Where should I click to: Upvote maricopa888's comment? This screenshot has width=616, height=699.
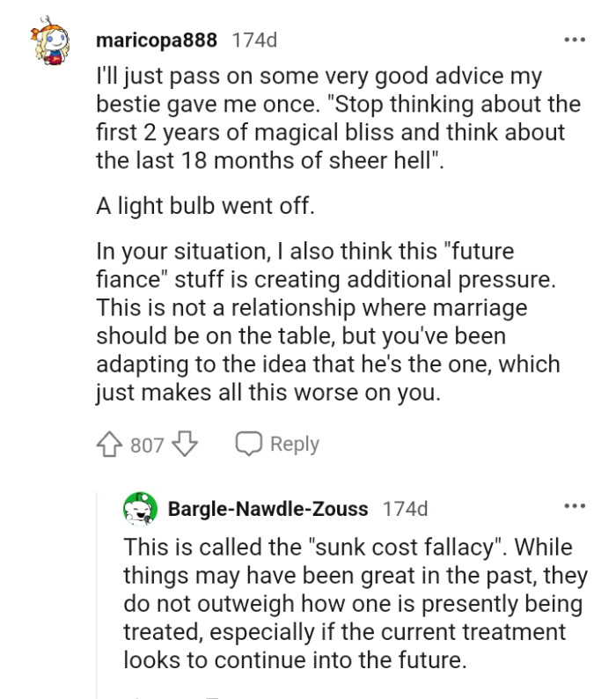pyautogui.click(x=111, y=445)
